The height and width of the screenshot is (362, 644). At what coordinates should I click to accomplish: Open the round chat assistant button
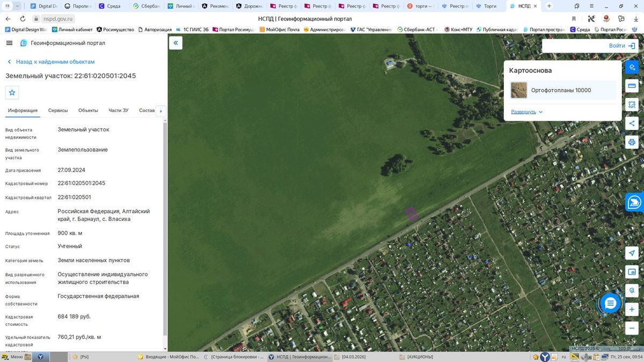click(x=610, y=304)
